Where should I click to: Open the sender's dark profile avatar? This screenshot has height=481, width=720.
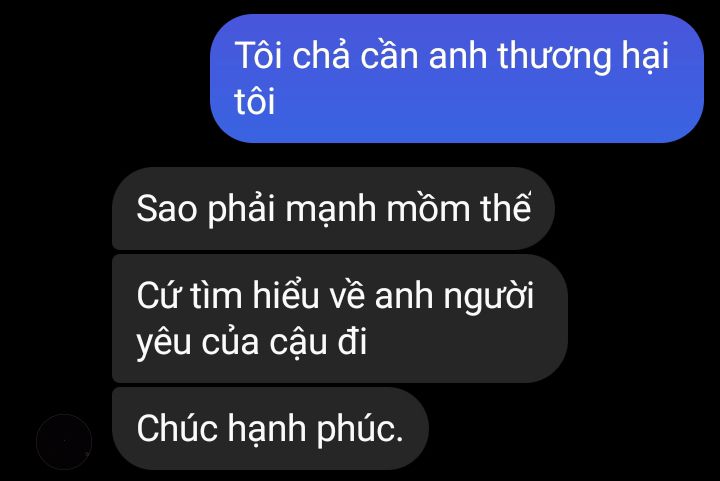[x=64, y=442]
